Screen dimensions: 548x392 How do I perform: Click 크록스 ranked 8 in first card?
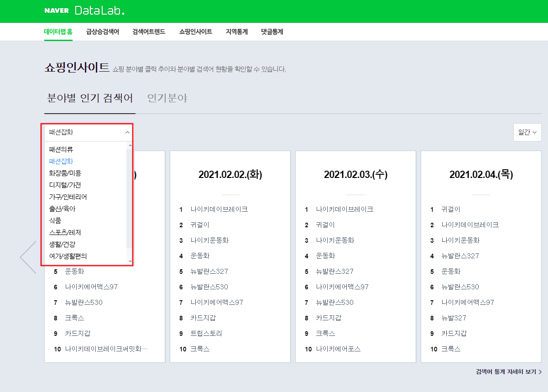click(75, 318)
